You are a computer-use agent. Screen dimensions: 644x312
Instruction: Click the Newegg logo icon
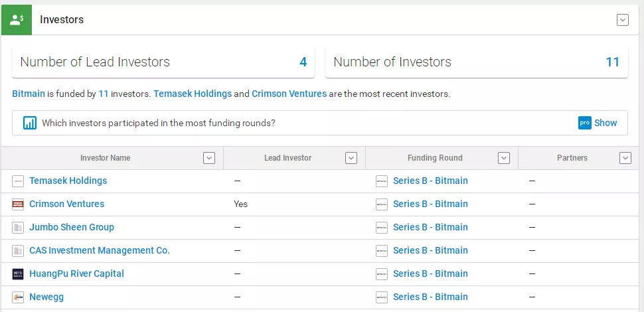(18, 297)
